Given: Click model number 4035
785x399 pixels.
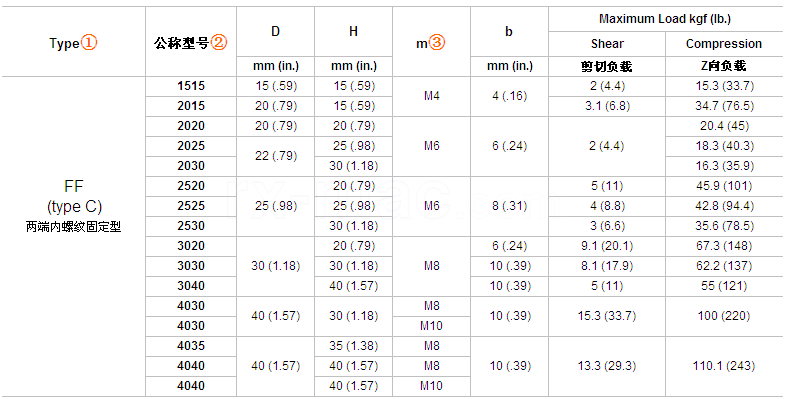Looking at the screenshot, I should [191, 346].
